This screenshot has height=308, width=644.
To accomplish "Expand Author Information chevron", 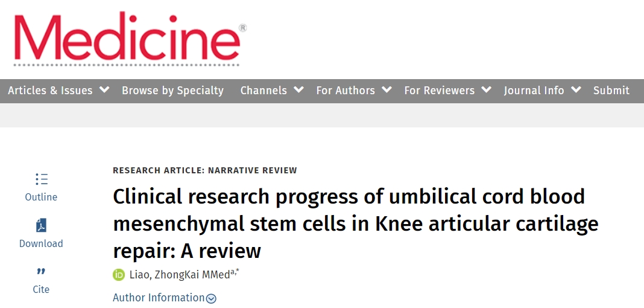I will click(211, 298).
